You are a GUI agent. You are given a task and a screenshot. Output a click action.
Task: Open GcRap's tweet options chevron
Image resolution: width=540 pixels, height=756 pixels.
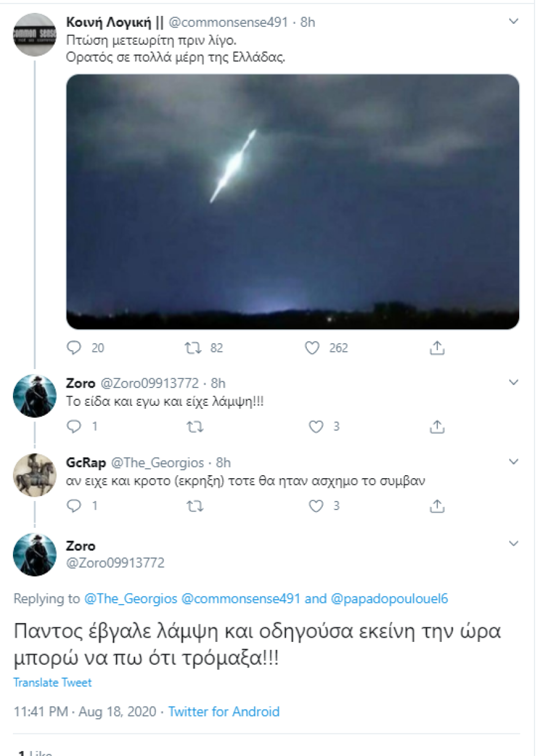coord(514,462)
